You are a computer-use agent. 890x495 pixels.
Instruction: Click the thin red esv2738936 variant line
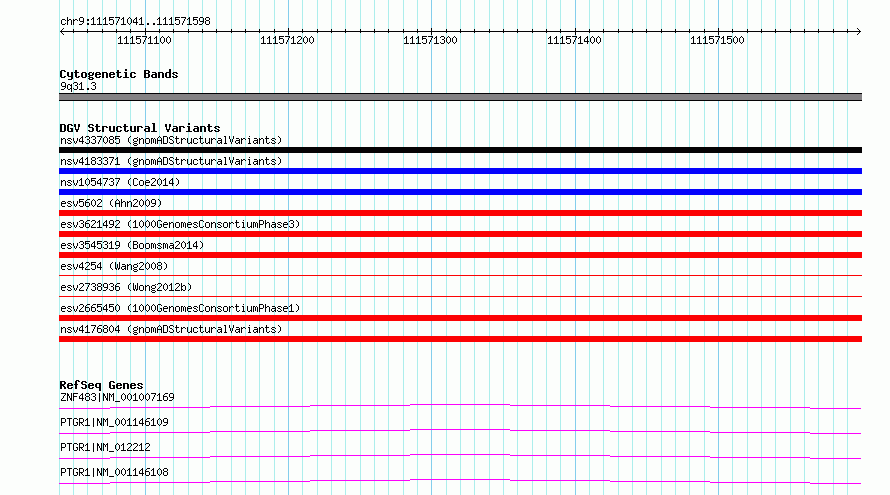pos(460,296)
